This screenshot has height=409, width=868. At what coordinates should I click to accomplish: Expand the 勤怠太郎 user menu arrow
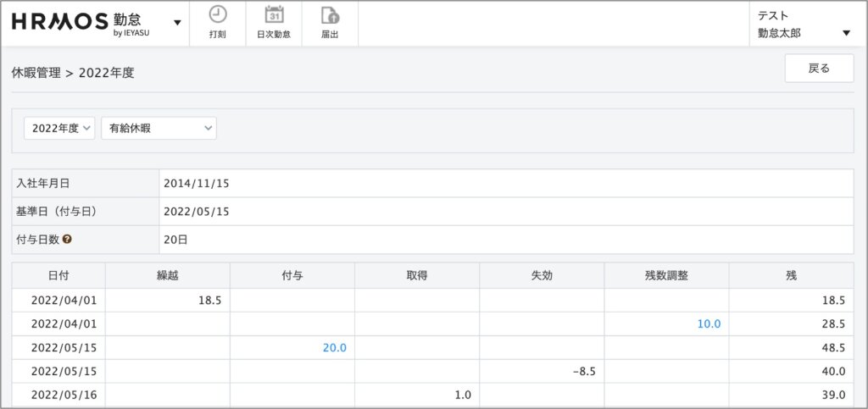click(x=846, y=34)
